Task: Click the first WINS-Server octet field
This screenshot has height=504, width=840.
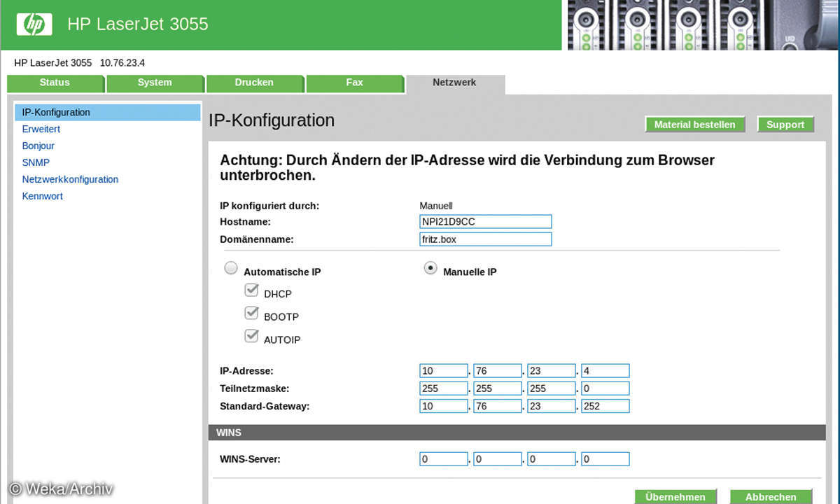Action: (444, 459)
